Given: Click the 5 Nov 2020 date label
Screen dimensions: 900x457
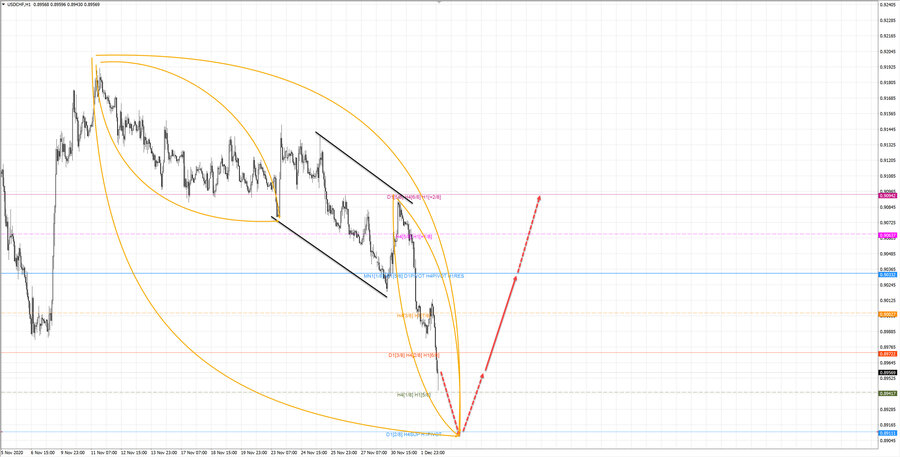Looking at the screenshot, I should (10, 452).
